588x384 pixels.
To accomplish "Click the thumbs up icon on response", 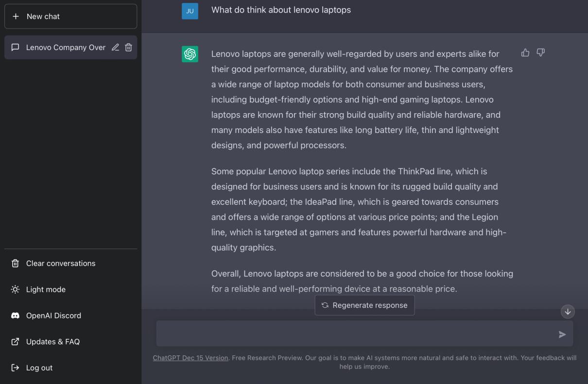I will click(525, 52).
